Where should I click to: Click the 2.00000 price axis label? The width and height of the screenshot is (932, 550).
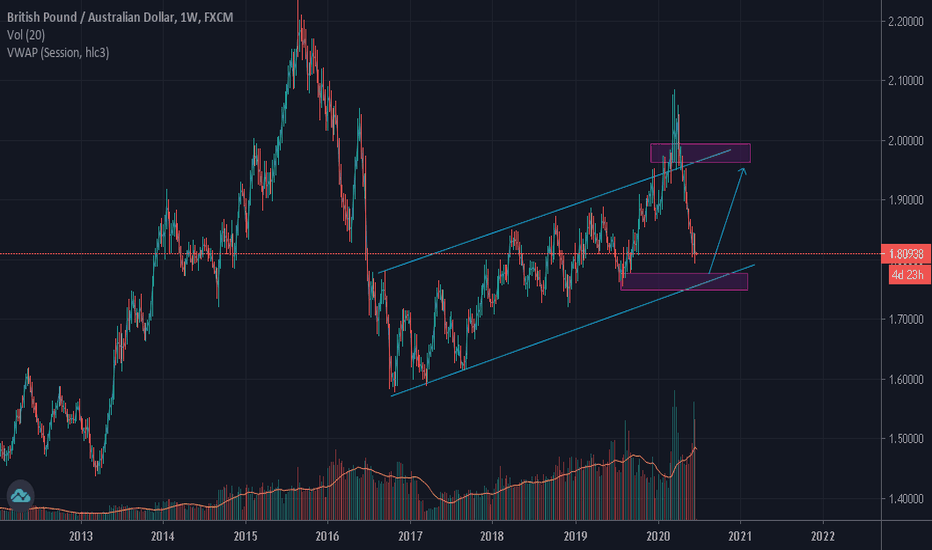(905, 141)
